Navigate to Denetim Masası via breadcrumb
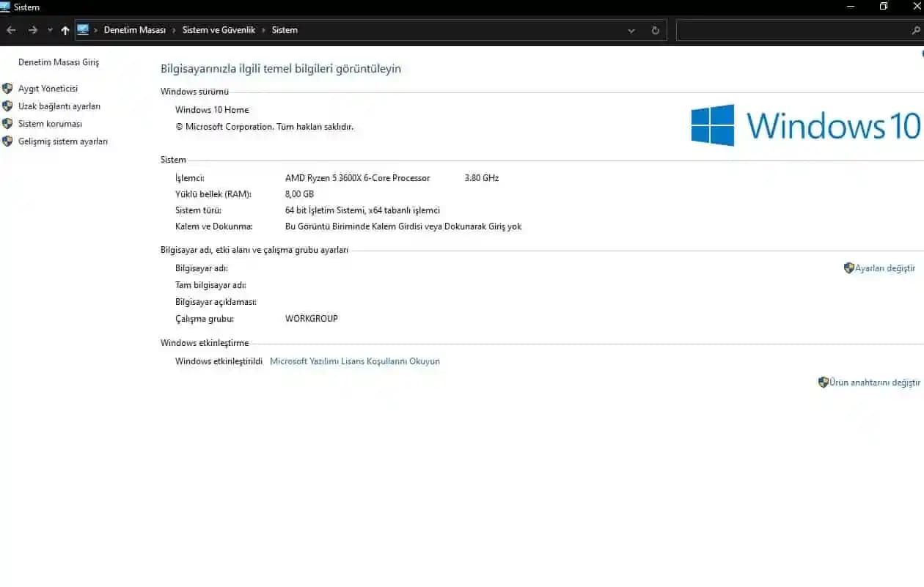Image resolution: width=924 pixels, height=587 pixels. [x=135, y=30]
